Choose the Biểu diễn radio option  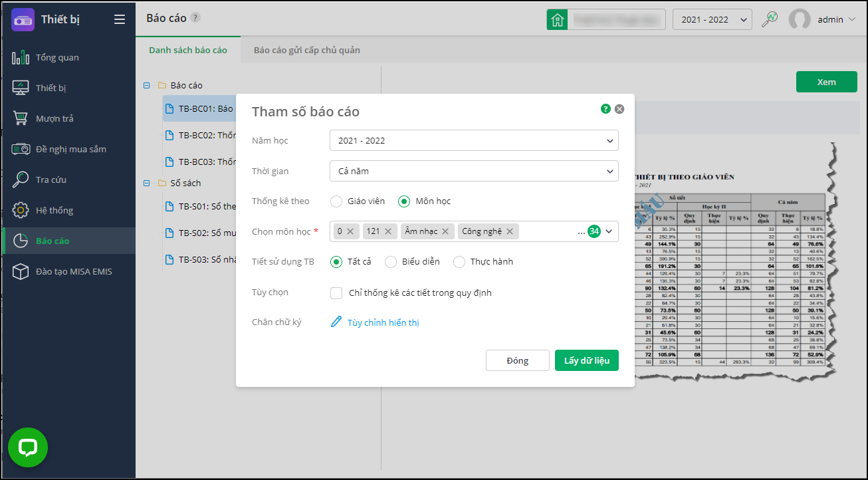pos(391,262)
